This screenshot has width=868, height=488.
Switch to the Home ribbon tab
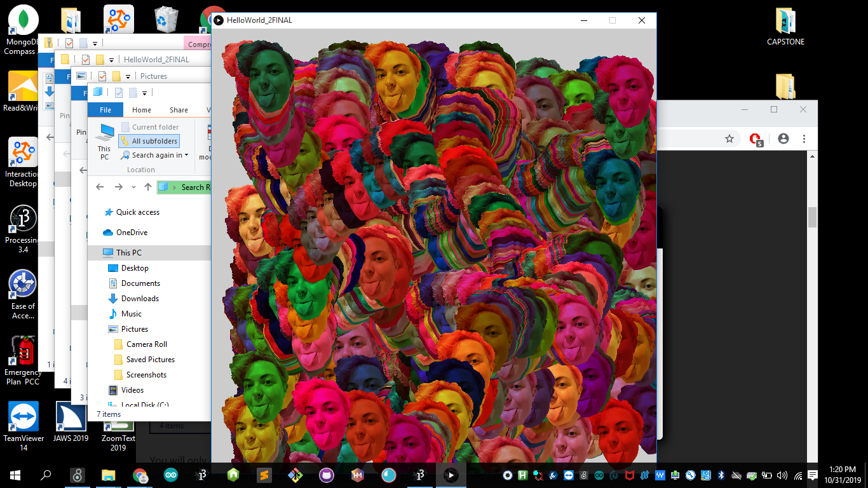142,110
